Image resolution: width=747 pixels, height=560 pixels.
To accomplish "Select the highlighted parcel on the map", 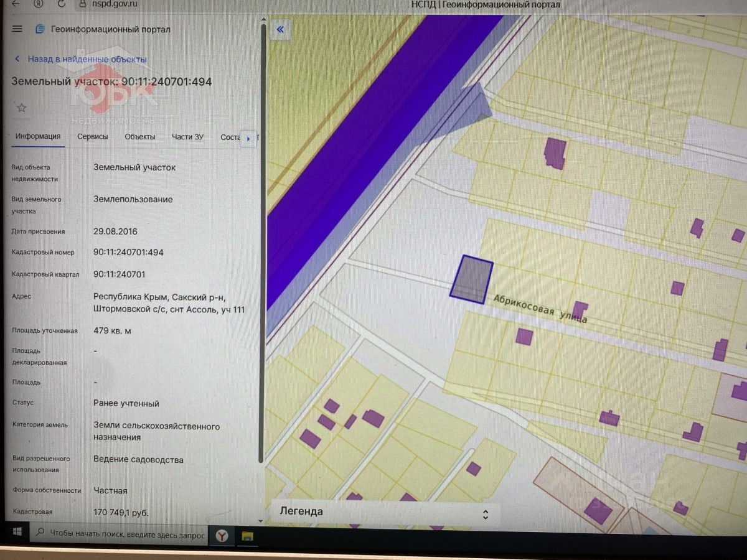I will click(x=471, y=279).
